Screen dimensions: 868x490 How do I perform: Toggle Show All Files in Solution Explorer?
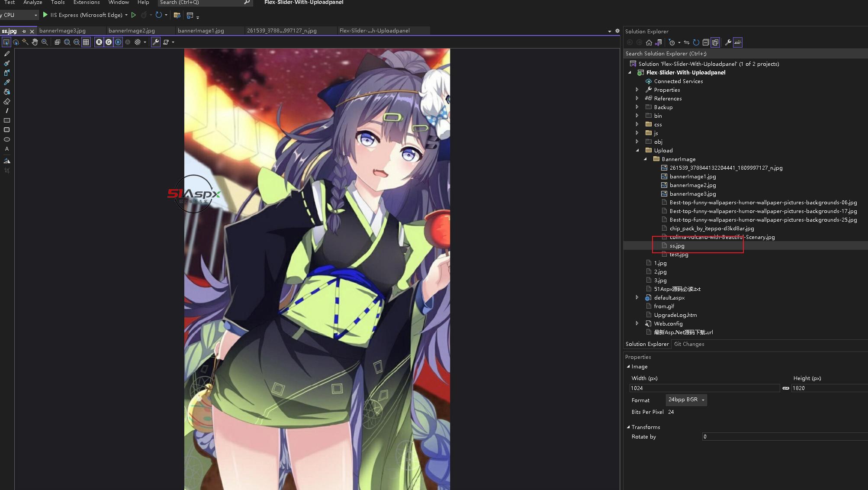click(x=715, y=42)
